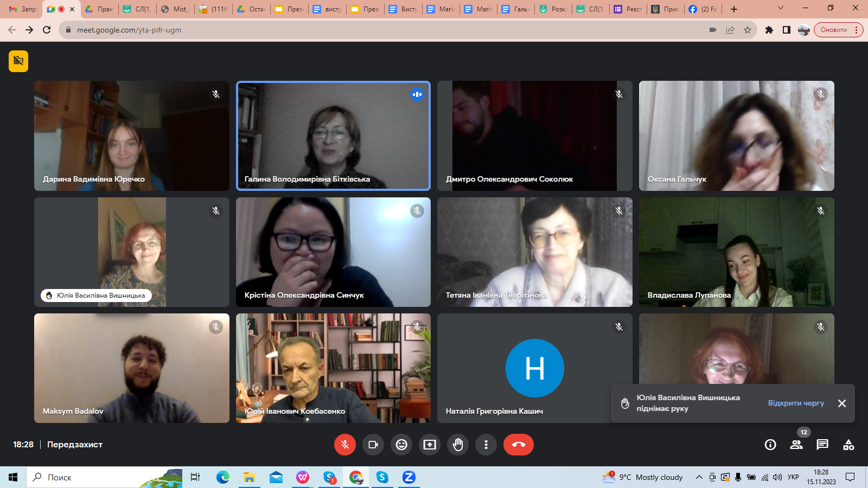Toggle the camera on/off button
868x488 pixels.
coord(373,445)
